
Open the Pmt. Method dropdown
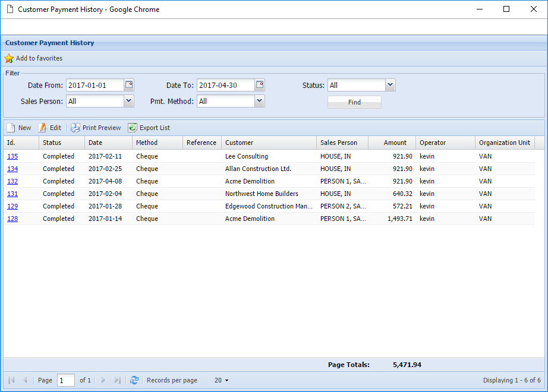click(260, 101)
